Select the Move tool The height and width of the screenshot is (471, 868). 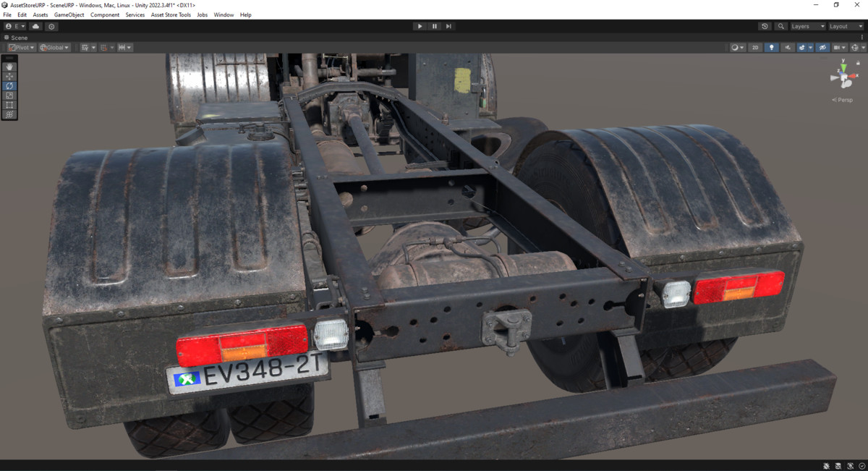point(9,76)
